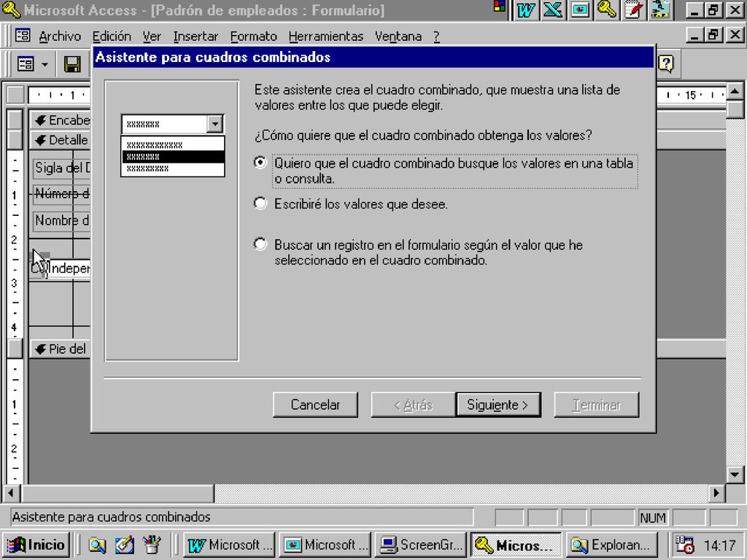Switch to ScreenGr... taskbar button

[422, 545]
